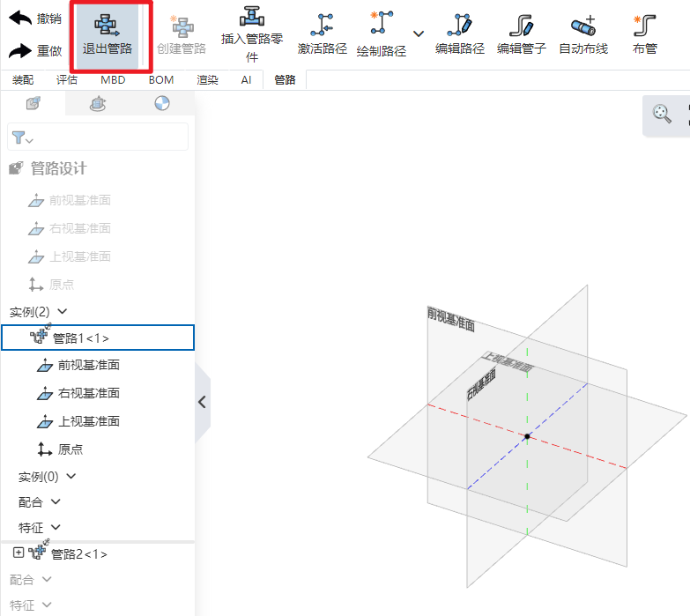The image size is (690, 616).
Task: Click the 激活路径 (Activate path) icon
Action: pyautogui.click(x=323, y=35)
